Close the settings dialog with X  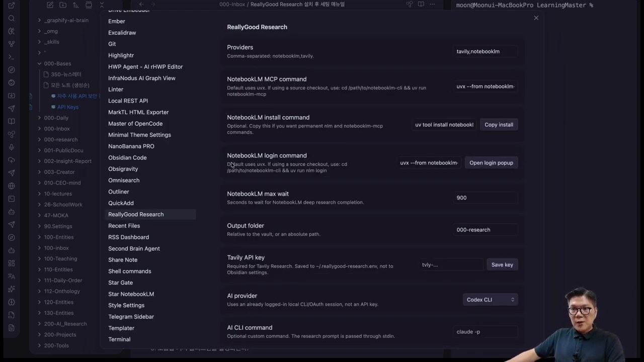pos(536,18)
